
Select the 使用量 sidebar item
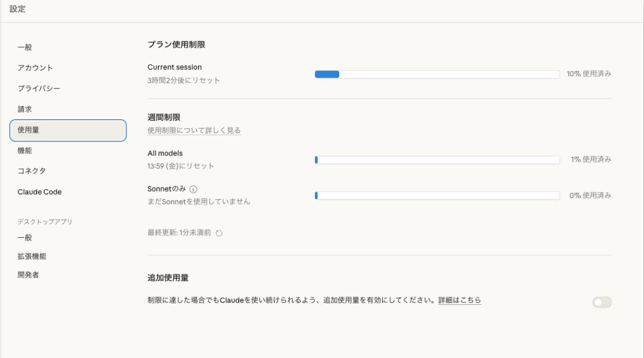point(29,130)
